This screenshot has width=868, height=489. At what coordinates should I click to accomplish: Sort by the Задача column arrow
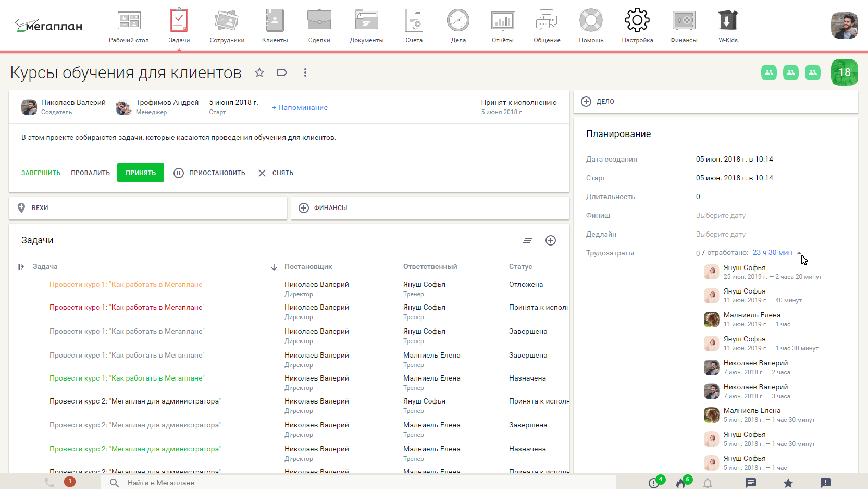click(274, 267)
